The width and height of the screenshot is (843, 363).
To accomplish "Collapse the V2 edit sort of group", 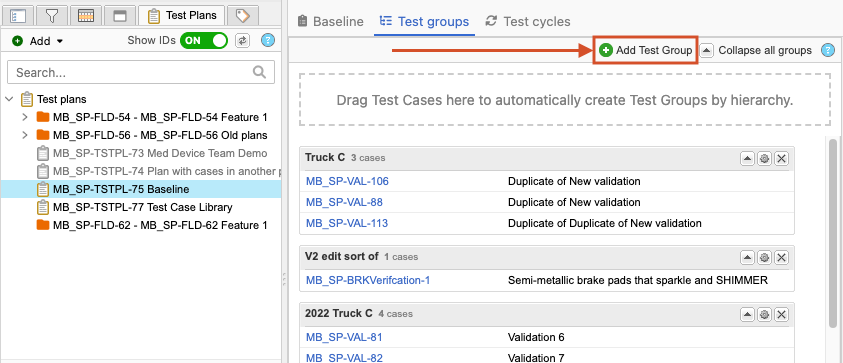I will tap(747, 257).
